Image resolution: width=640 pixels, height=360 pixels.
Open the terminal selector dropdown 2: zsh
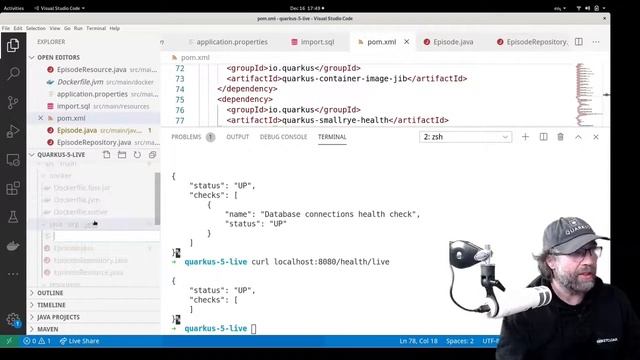pyautogui.click(x=465, y=137)
